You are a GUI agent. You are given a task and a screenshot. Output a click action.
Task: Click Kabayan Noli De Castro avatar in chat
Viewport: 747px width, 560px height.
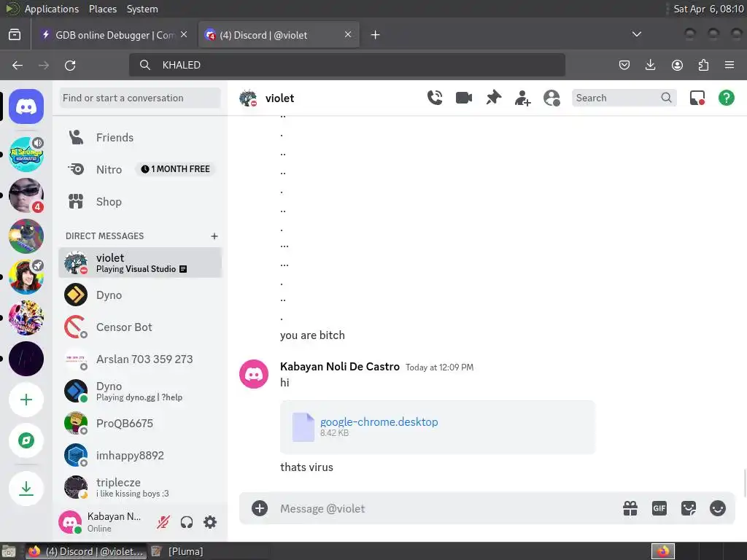tap(254, 374)
